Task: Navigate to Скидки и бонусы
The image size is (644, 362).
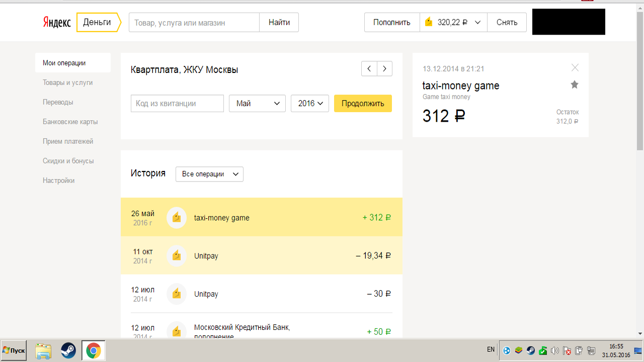Action: point(68,161)
